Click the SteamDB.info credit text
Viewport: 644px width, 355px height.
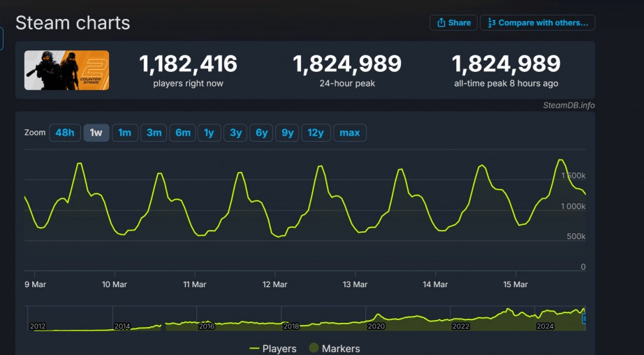569,106
